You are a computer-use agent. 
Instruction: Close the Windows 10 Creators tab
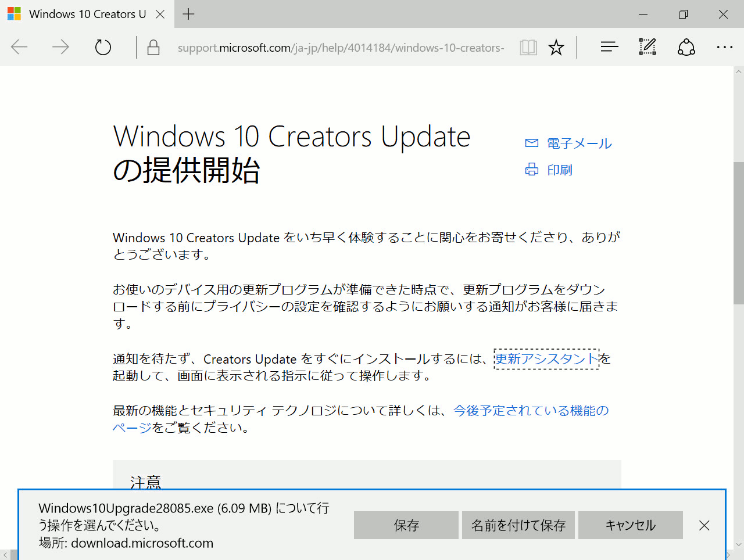160,15
